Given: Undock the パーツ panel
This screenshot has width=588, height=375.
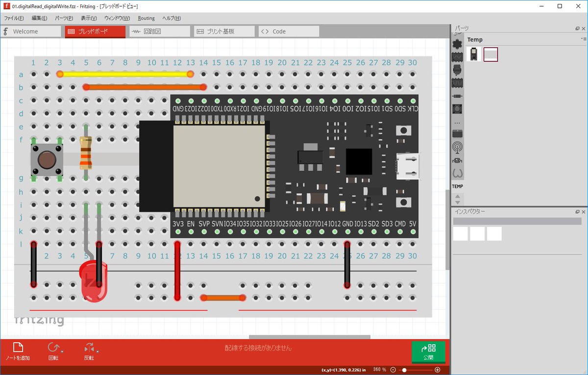Looking at the screenshot, I should coord(577,28).
